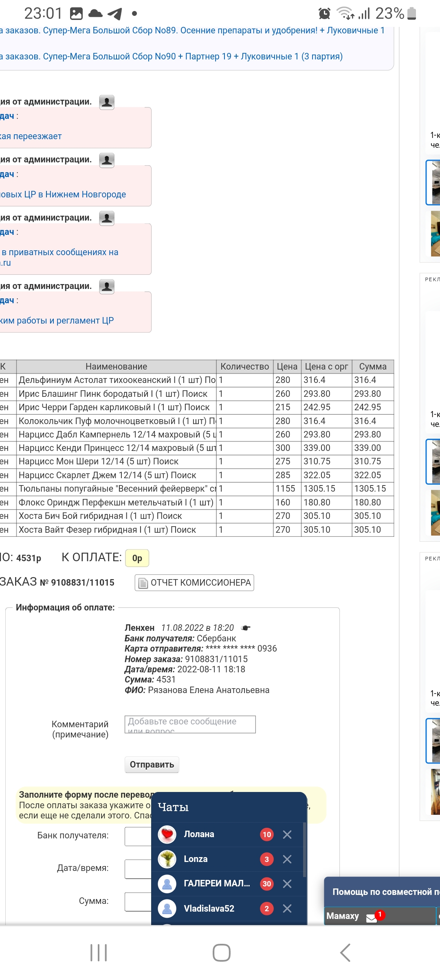Open Мамаху message envelope icon
This screenshot has width=440, height=980.
372,918
